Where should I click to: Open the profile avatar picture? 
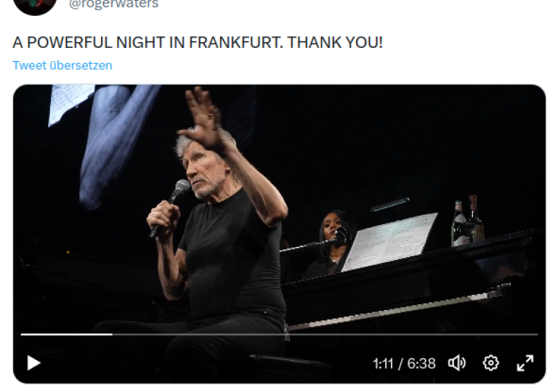[35, 5]
